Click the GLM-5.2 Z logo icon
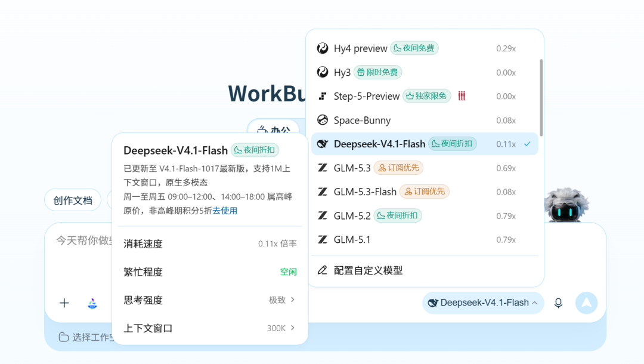644x364 pixels. tap(323, 215)
